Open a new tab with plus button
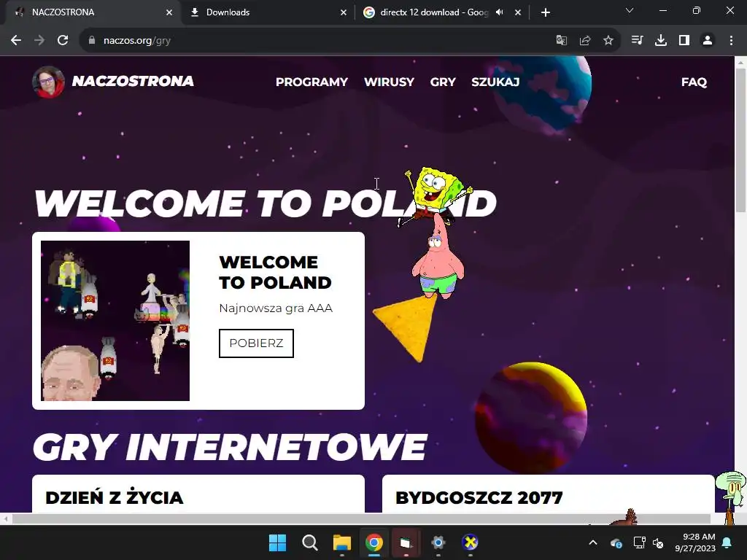This screenshot has height=560, width=747. tap(546, 12)
